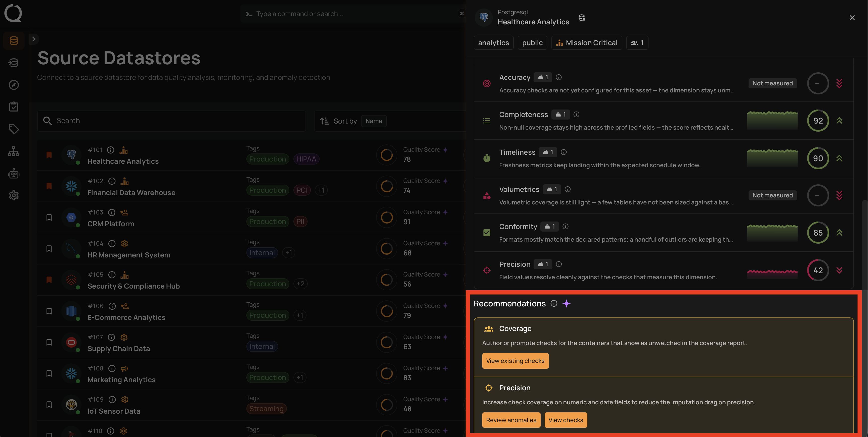Click the info icon next to Recommendations
This screenshot has height=437, width=868.
554,303
